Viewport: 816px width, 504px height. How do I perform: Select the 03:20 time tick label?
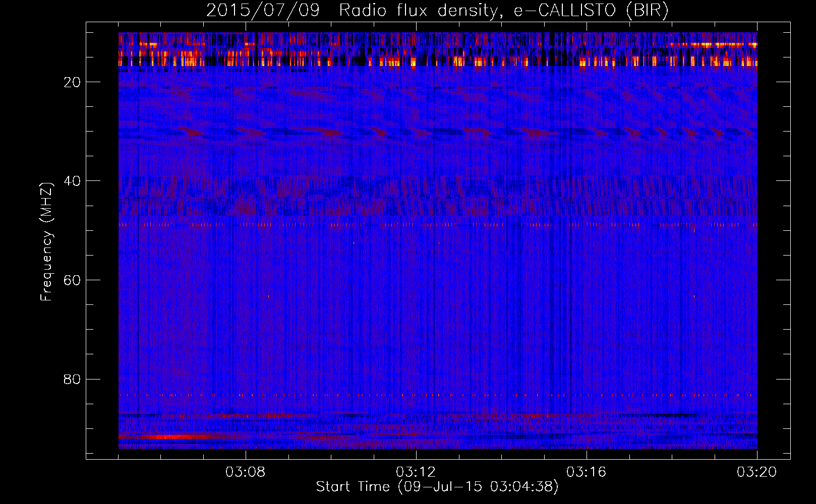tap(756, 472)
